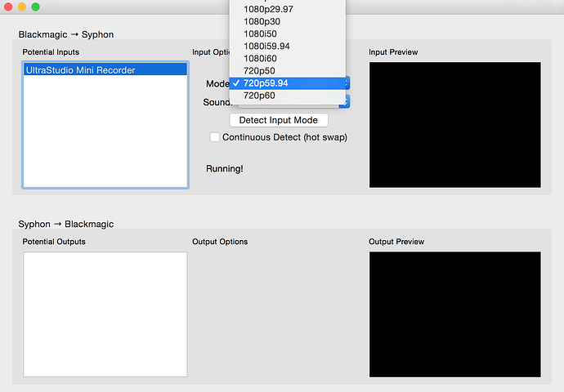Pick 1080i50 in the dropdown menu
This screenshot has height=392, width=564.
pos(261,33)
